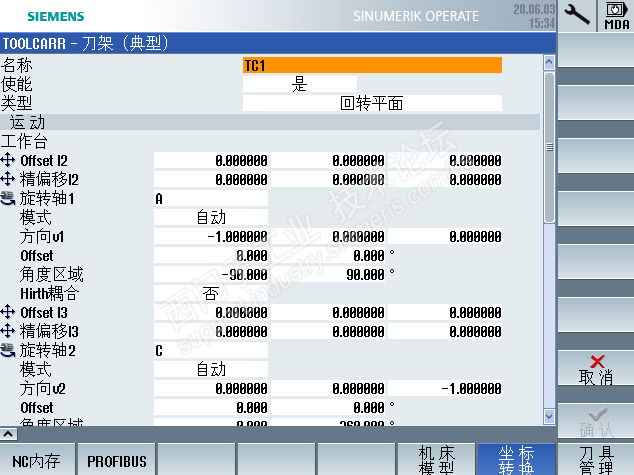Image resolution: width=634 pixels, height=475 pixels.
Task: Edit 旋转轴1 Offset first value 0.000
Action: point(211,255)
